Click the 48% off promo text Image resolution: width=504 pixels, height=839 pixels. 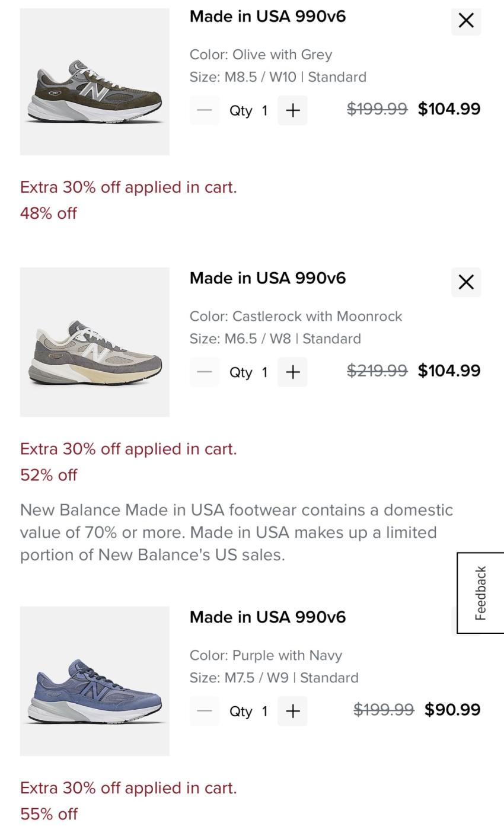49,213
